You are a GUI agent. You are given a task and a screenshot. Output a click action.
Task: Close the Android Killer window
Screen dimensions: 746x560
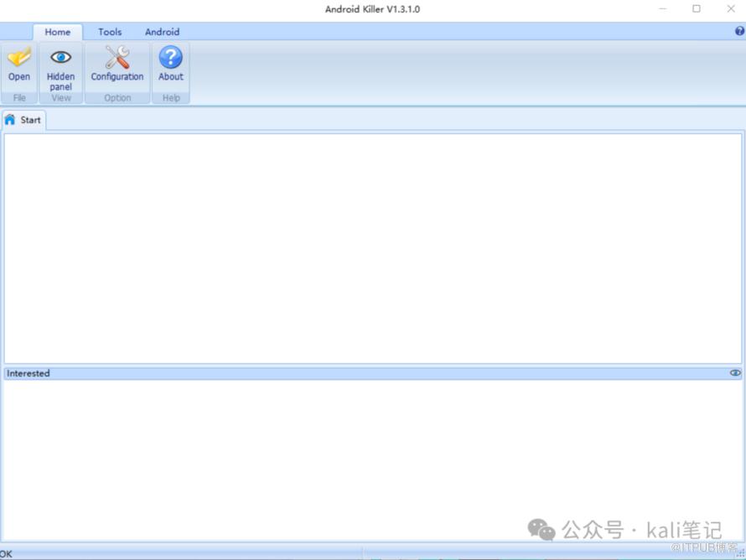coord(731,8)
